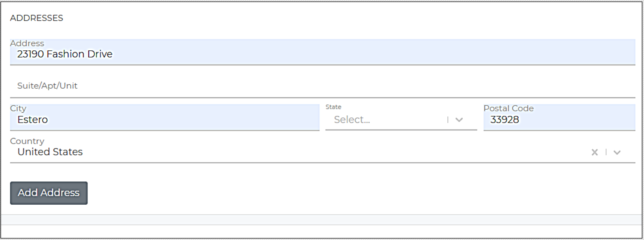Click the 'Country' field label
This screenshot has height=240, width=644.
(x=27, y=141)
